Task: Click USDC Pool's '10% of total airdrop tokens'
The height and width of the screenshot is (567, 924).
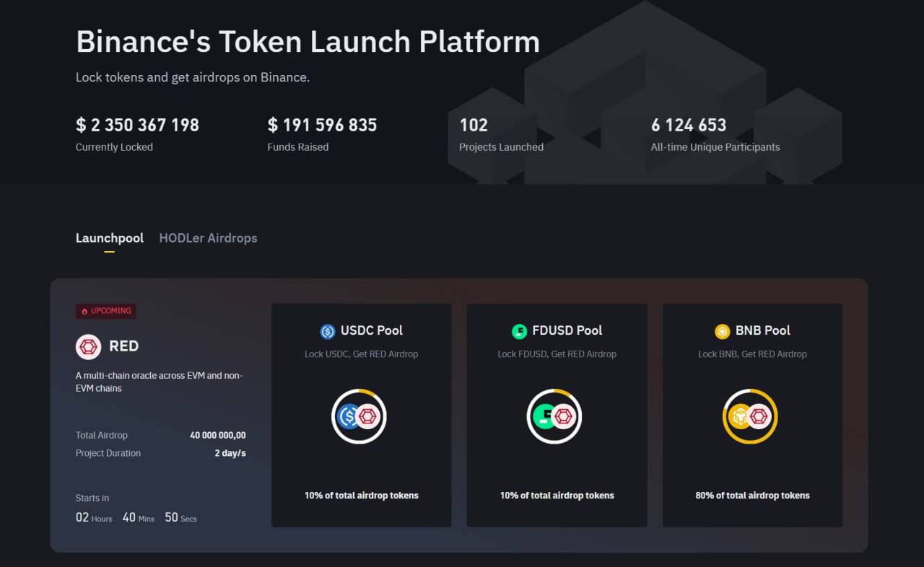Action: [362, 496]
